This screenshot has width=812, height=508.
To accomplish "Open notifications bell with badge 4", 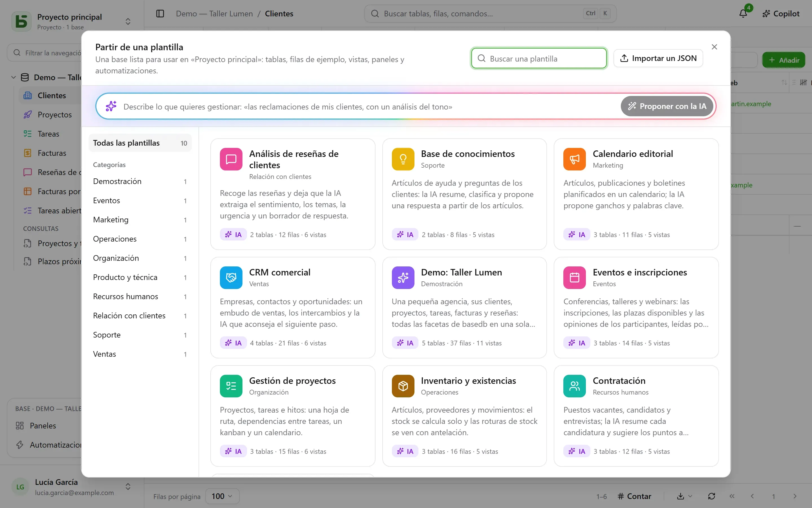I will tap(743, 14).
